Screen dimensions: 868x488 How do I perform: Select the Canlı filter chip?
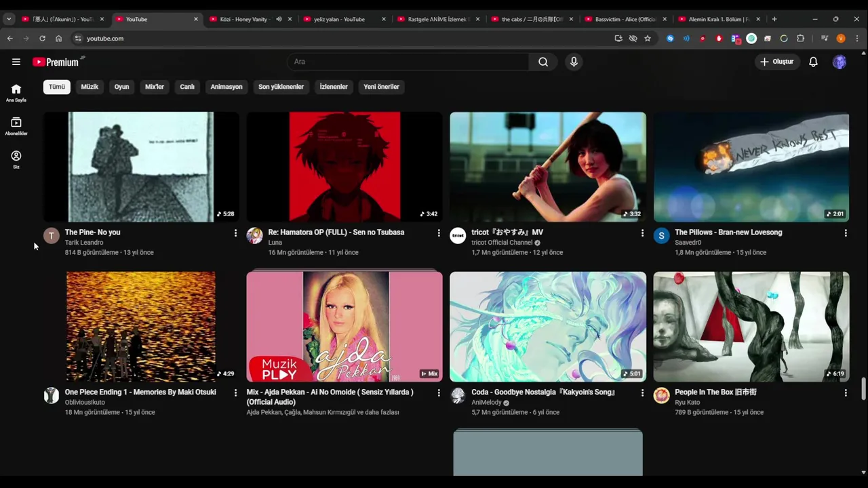(187, 87)
